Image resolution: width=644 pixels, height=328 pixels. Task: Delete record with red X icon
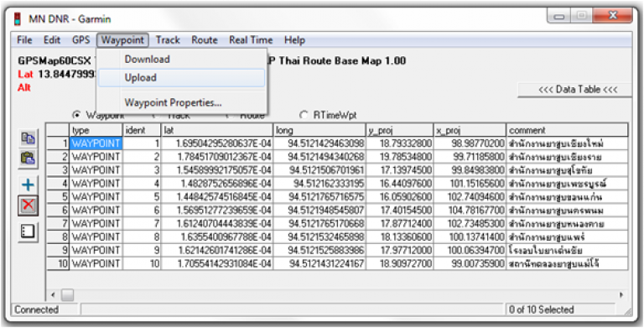[28, 205]
